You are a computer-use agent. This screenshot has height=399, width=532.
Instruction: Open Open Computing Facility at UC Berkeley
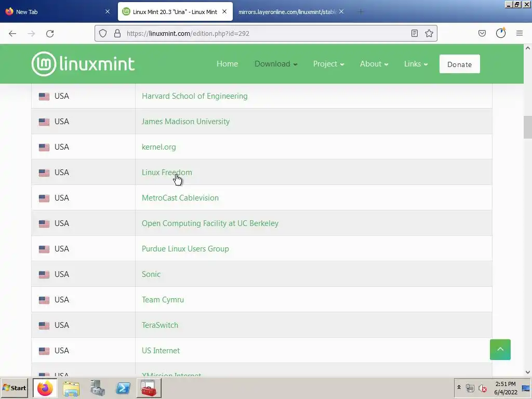210,223
